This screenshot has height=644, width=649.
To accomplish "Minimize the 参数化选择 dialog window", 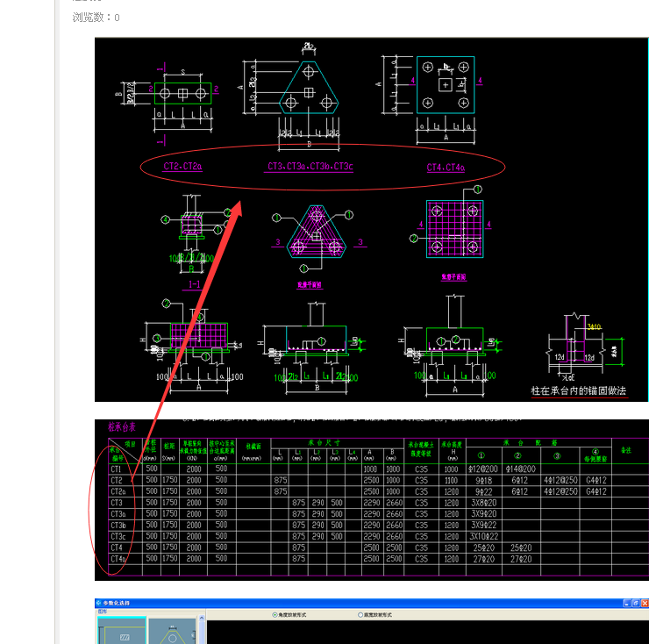I will click(x=627, y=603).
